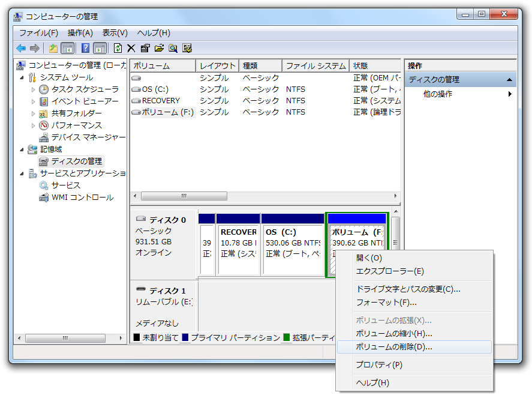Expand the イベント ビューアー node
Image resolution: width=532 pixels, height=395 pixels.
33,101
